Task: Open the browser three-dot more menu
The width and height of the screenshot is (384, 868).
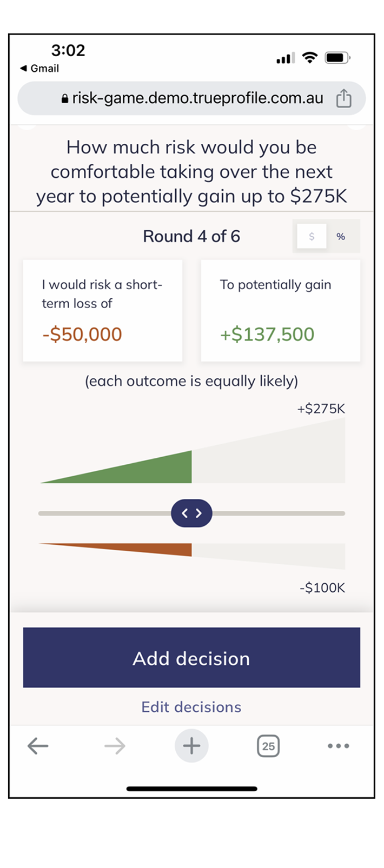Action: 339,746
